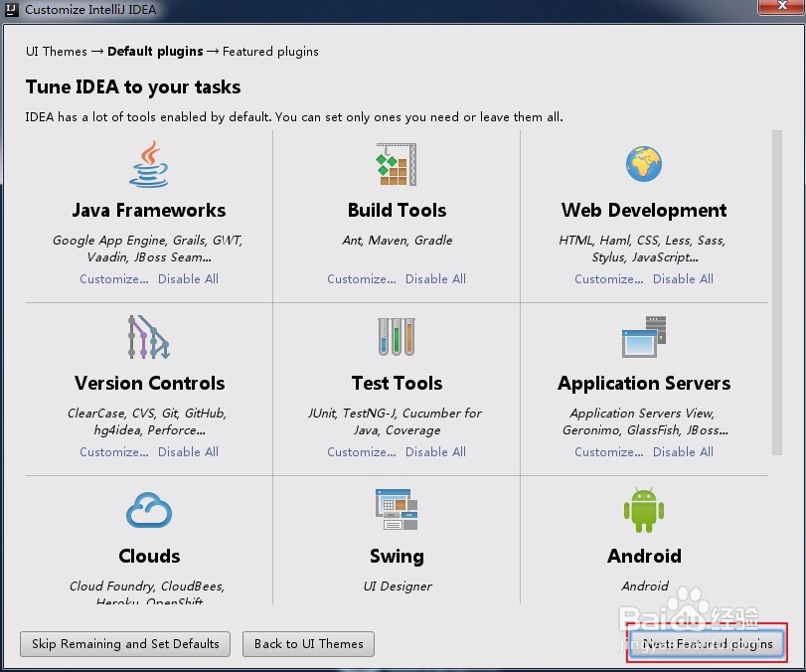Screen dimensions: 806x672
Task: Go back to UI Themes
Action: tap(308, 644)
